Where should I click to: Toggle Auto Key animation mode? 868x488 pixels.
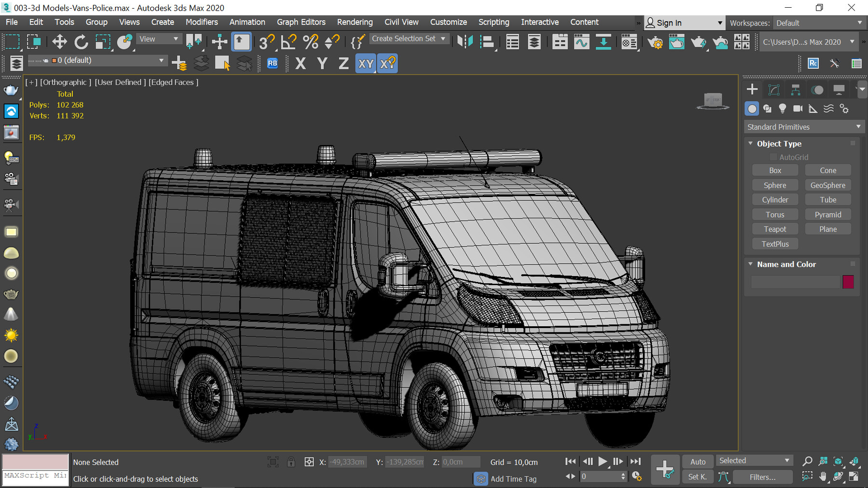697,461
